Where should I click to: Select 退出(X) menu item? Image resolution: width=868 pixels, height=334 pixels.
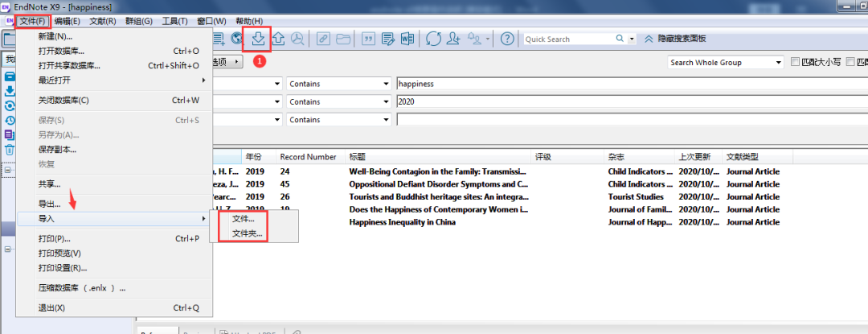(x=114, y=307)
